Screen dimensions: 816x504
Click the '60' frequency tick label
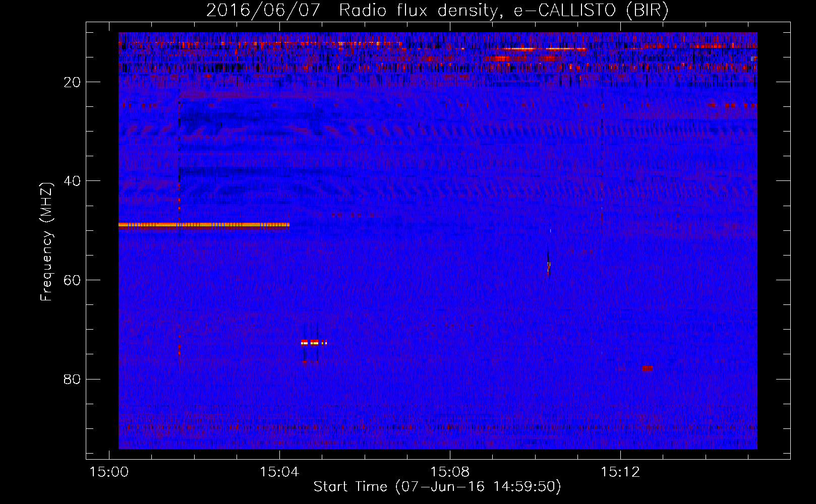(x=73, y=280)
